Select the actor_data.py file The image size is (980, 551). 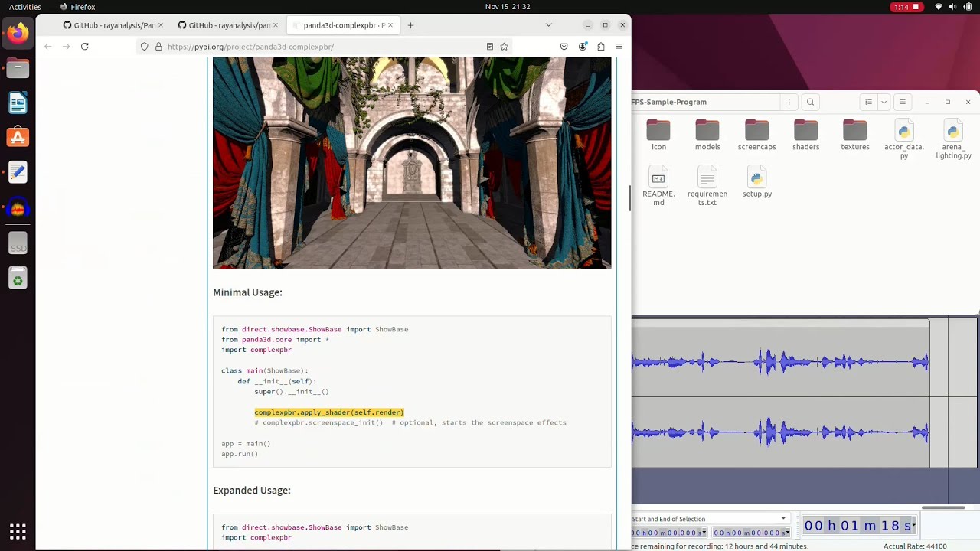(x=903, y=140)
